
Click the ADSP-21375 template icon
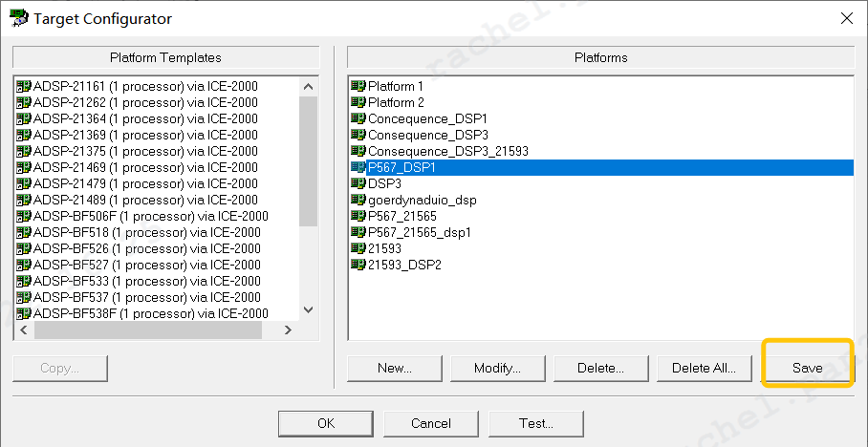(24, 151)
